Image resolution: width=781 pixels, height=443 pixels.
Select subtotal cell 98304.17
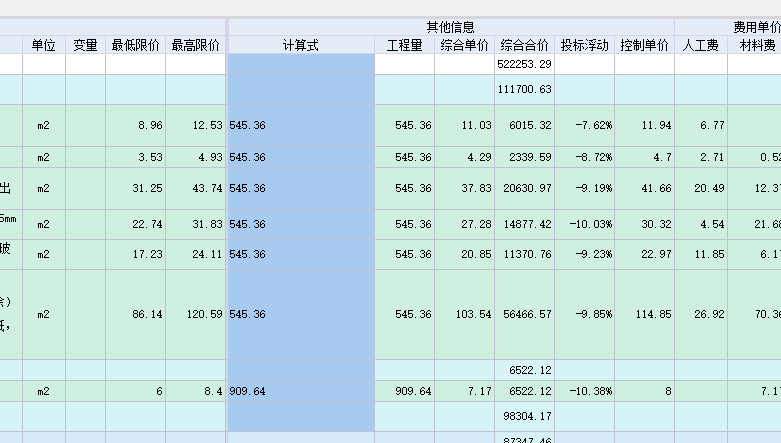click(x=524, y=416)
